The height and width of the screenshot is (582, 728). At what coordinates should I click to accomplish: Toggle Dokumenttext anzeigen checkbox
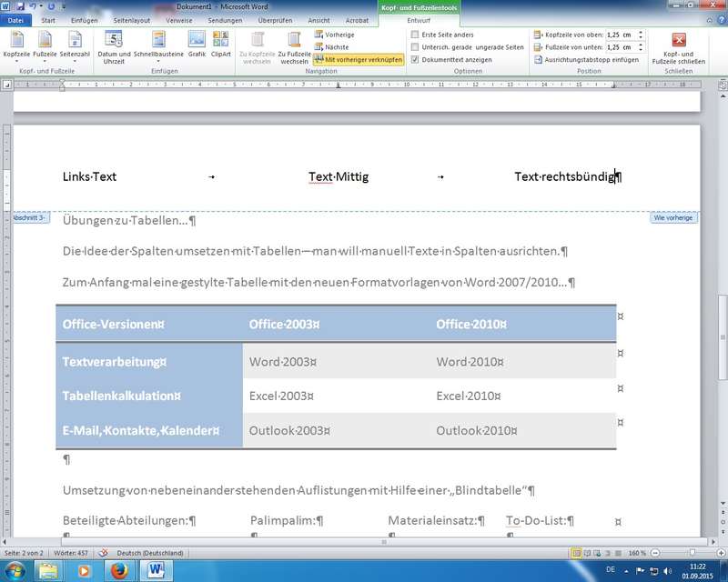(415, 59)
